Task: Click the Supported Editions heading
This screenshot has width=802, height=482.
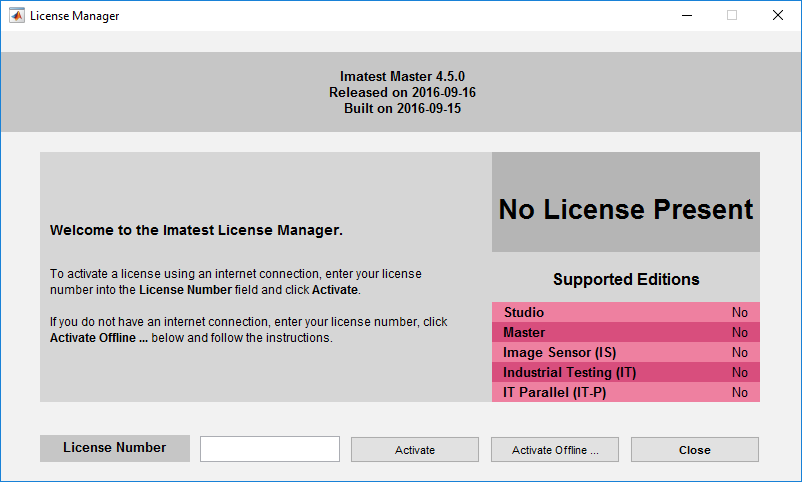Action: tap(626, 279)
